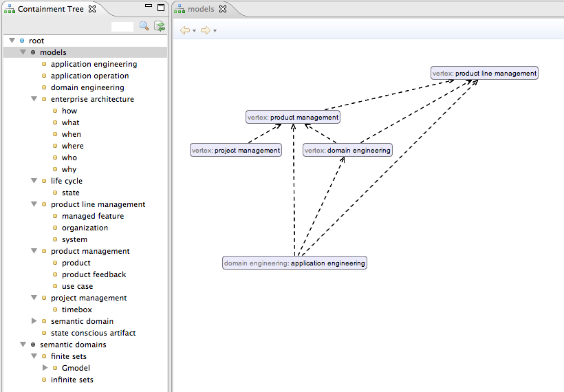Expand the semantic domain tree node

click(34, 321)
